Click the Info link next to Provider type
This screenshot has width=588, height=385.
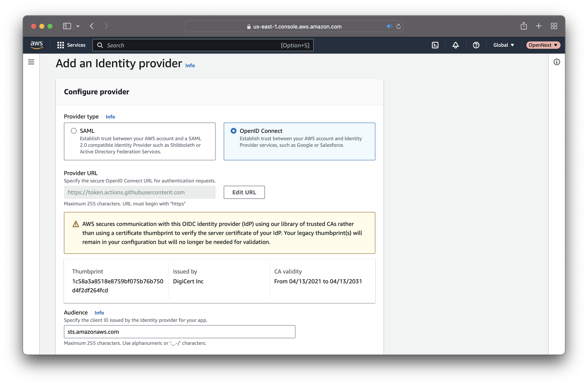pyautogui.click(x=110, y=116)
